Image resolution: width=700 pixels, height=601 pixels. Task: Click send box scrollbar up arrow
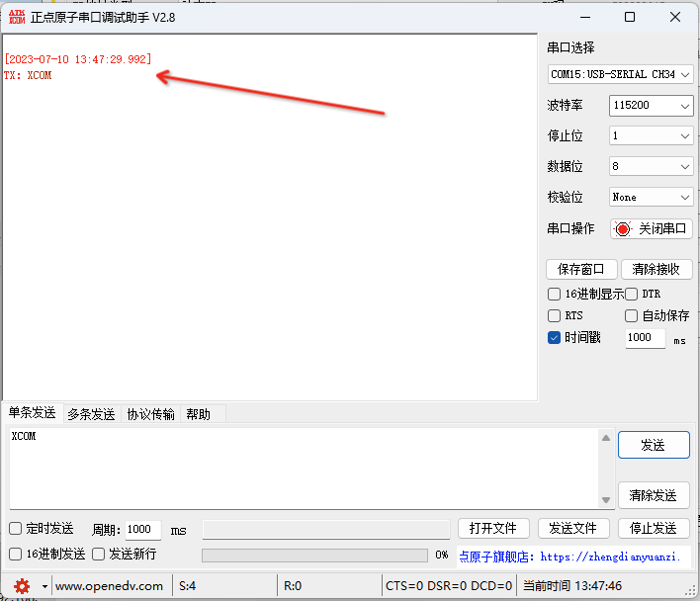tap(606, 438)
